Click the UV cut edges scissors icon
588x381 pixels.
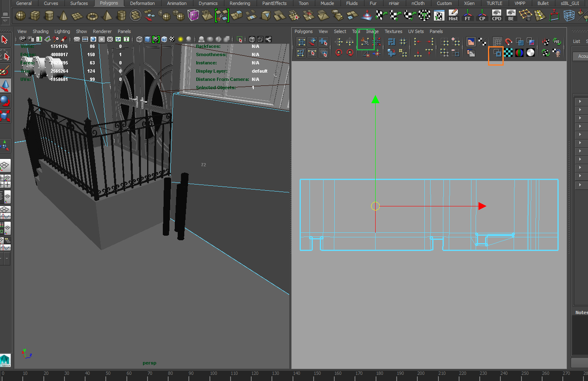click(x=365, y=42)
